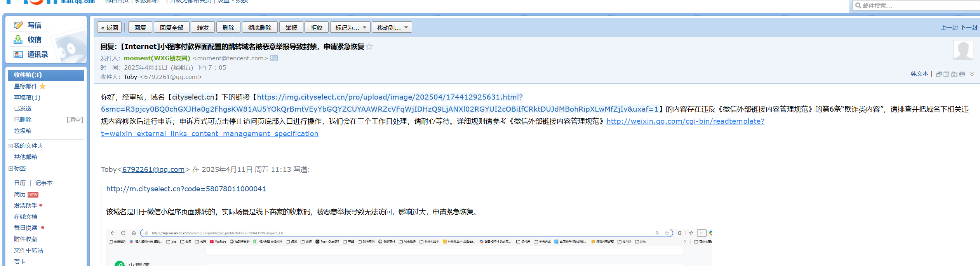Open the 垃圾箱 spam folder
The width and height of the screenshot is (980, 266).
pos(23,131)
